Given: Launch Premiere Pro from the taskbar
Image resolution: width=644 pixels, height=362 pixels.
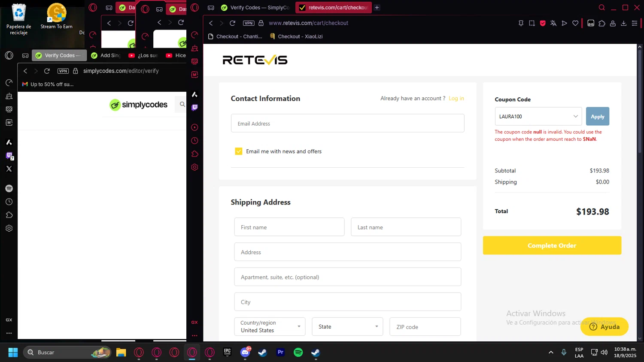Looking at the screenshot, I should pyautogui.click(x=280, y=352).
